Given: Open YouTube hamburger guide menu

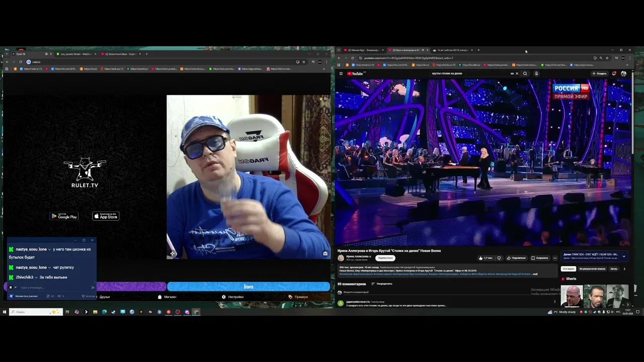Looking at the screenshot, I should click(x=341, y=73).
